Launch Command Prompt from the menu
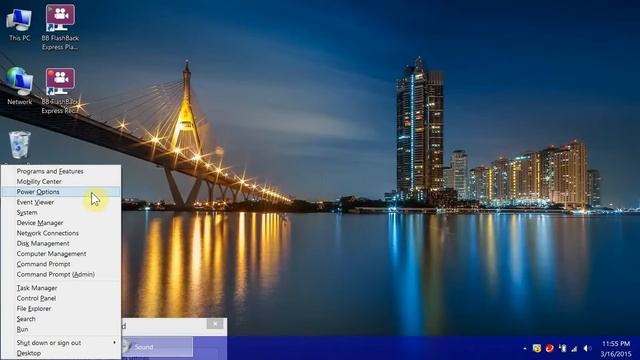 click(x=61, y=264)
